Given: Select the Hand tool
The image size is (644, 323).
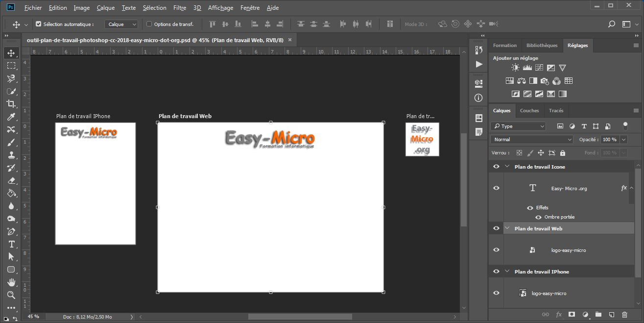Looking at the screenshot, I should 11,282.
